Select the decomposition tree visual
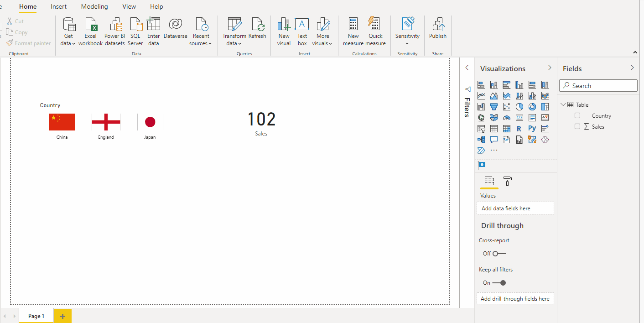Viewport: 644px width, 323px height. 481,140
